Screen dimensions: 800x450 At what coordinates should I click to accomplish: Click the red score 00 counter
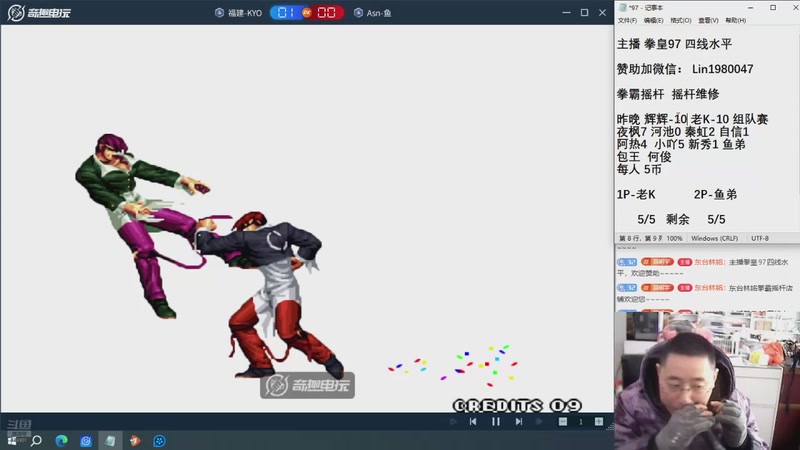(327, 13)
